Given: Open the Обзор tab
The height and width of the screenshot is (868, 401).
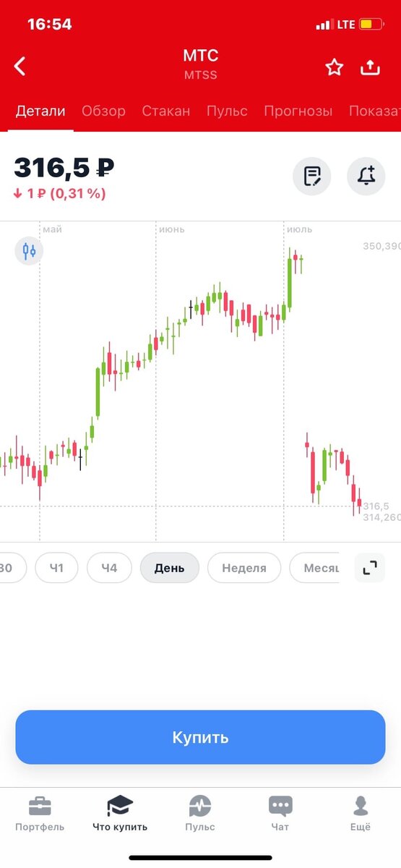Looking at the screenshot, I should 103,111.
